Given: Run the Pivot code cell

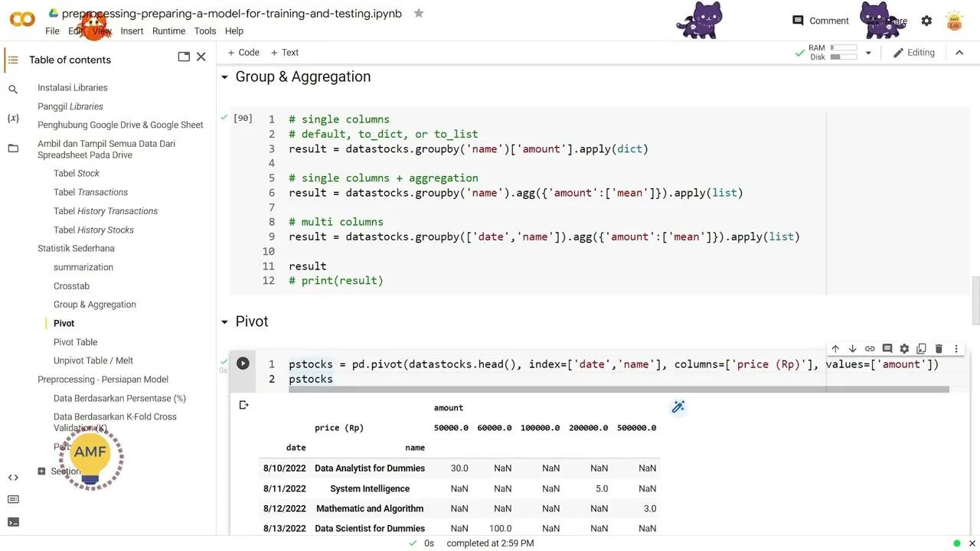Looking at the screenshot, I should coord(243,364).
